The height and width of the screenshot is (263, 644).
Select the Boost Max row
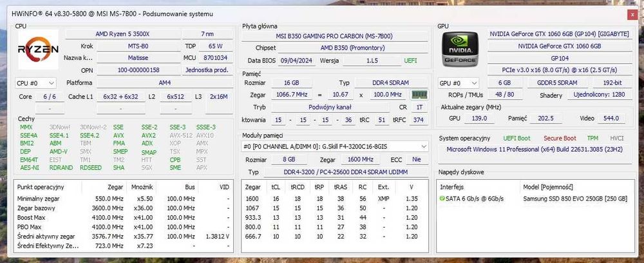123,218
